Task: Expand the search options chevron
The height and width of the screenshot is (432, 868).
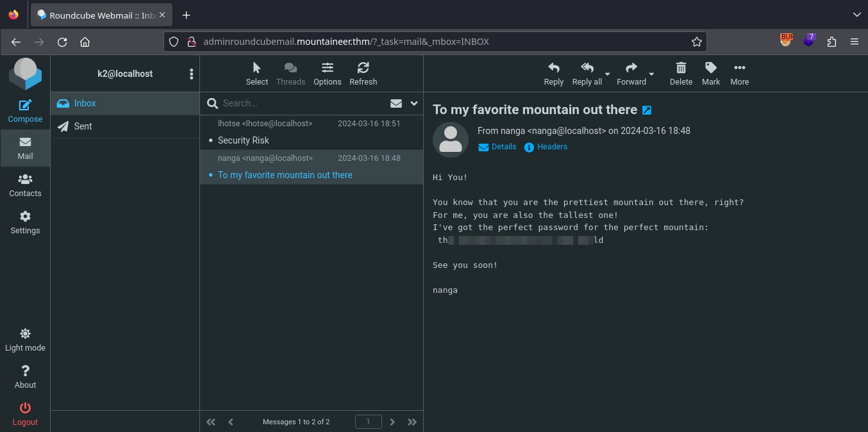Action: (414, 103)
